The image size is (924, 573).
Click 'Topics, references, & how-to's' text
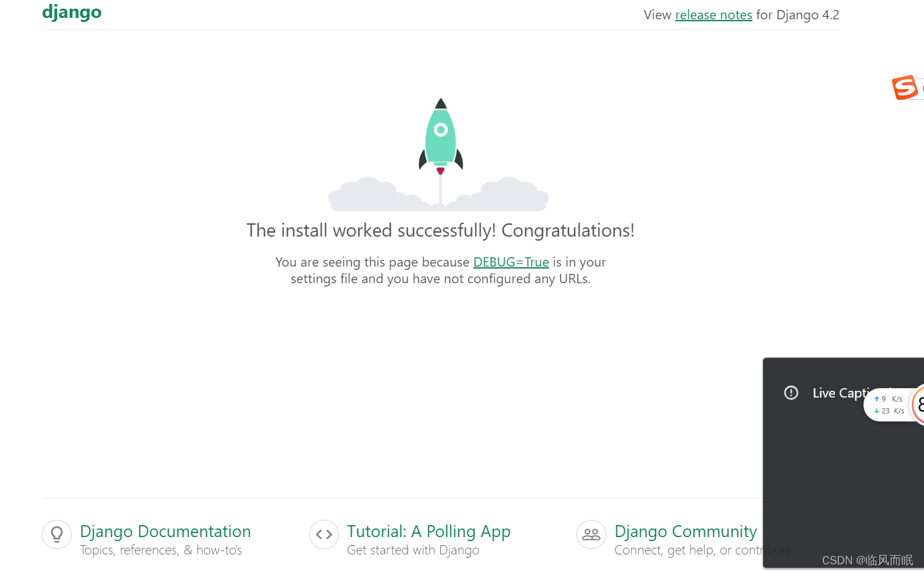[x=161, y=550]
